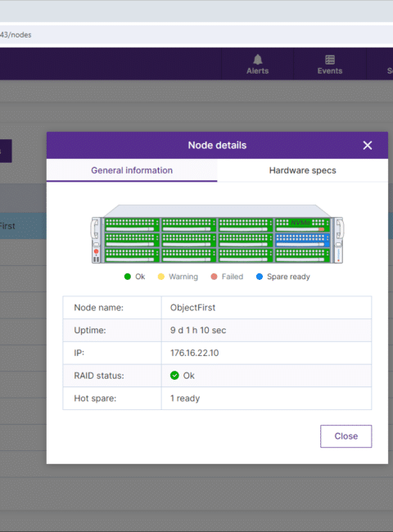Screen dimensions: 393x532
Task: Select the node name value ObjectFirst
Action: pos(192,308)
